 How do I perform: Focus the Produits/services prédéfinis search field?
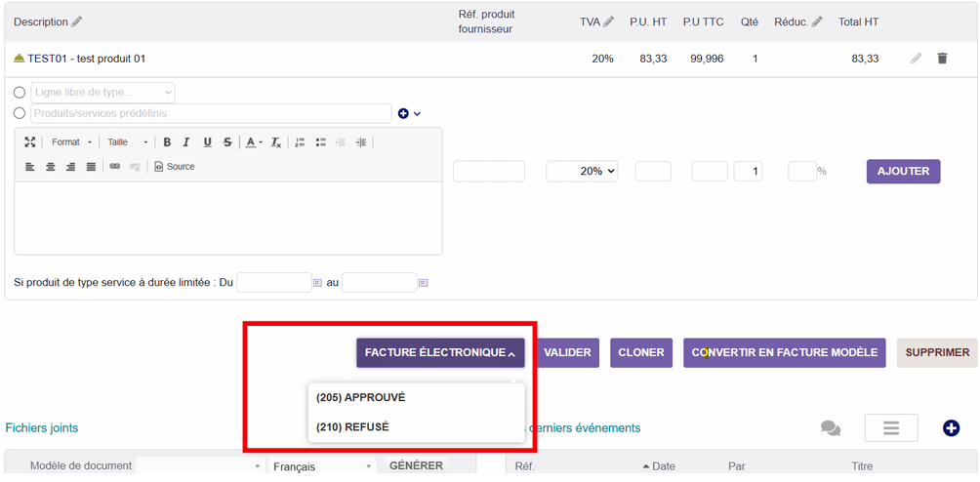coord(211,113)
